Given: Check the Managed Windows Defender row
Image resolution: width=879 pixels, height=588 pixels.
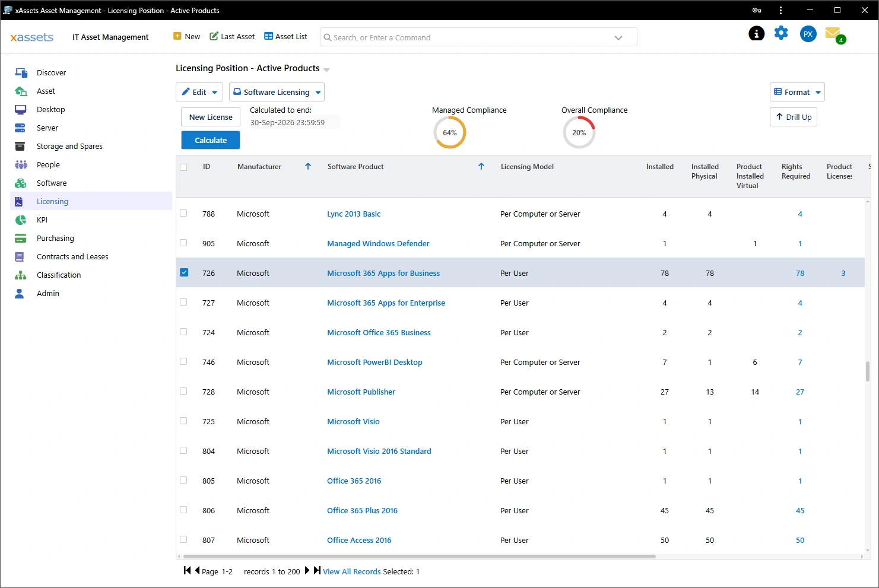Looking at the screenshot, I should pos(183,243).
